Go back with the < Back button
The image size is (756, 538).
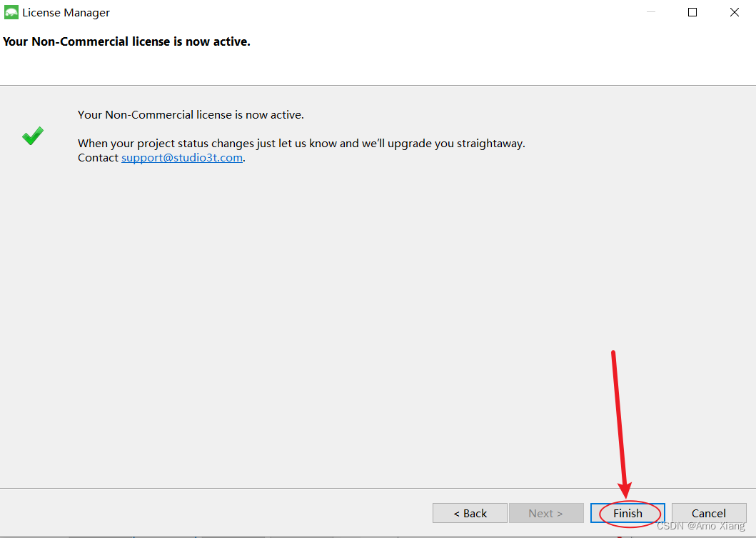[470, 513]
